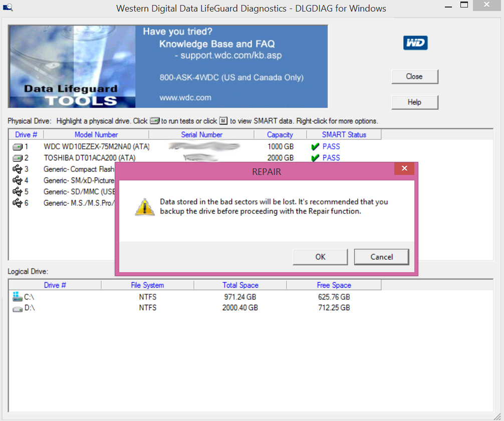The width and height of the screenshot is (504, 421).
Task: Select USB drive 4 icon
Action: tap(18, 180)
